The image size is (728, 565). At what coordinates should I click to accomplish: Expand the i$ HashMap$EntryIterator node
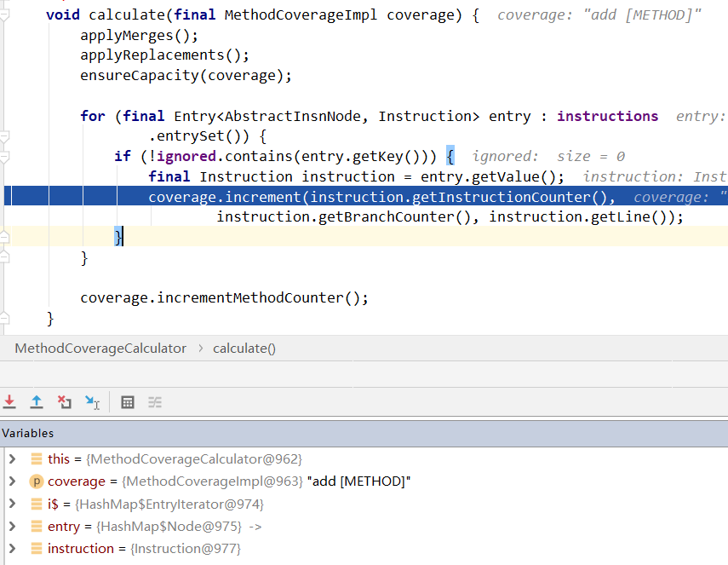coord(12,504)
